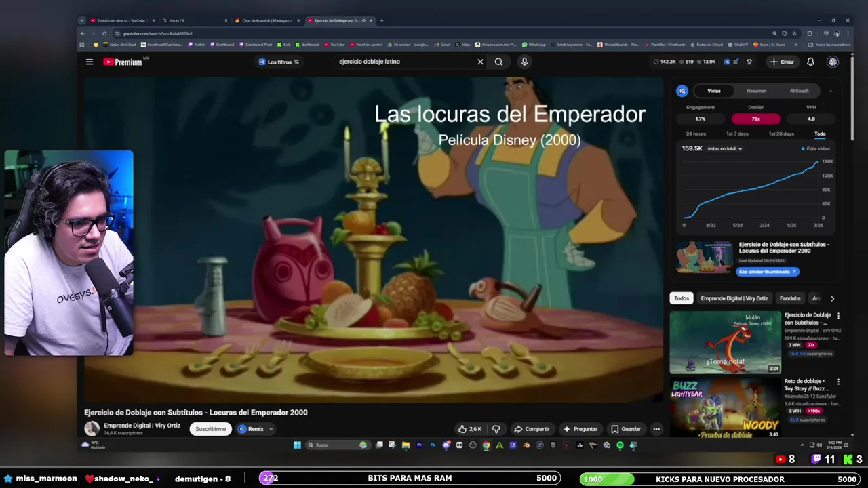Open the Todos los marcadores folder
Screen dimensions: 868x488
(x=829, y=45)
